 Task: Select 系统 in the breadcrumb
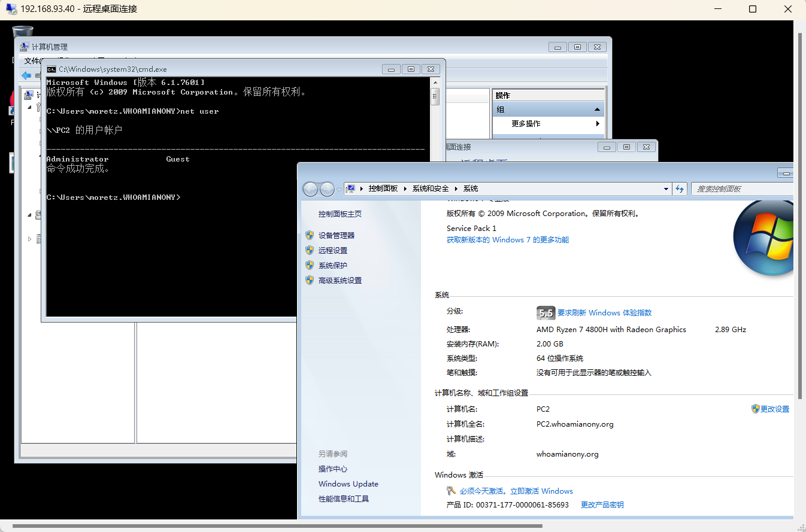point(471,189)
